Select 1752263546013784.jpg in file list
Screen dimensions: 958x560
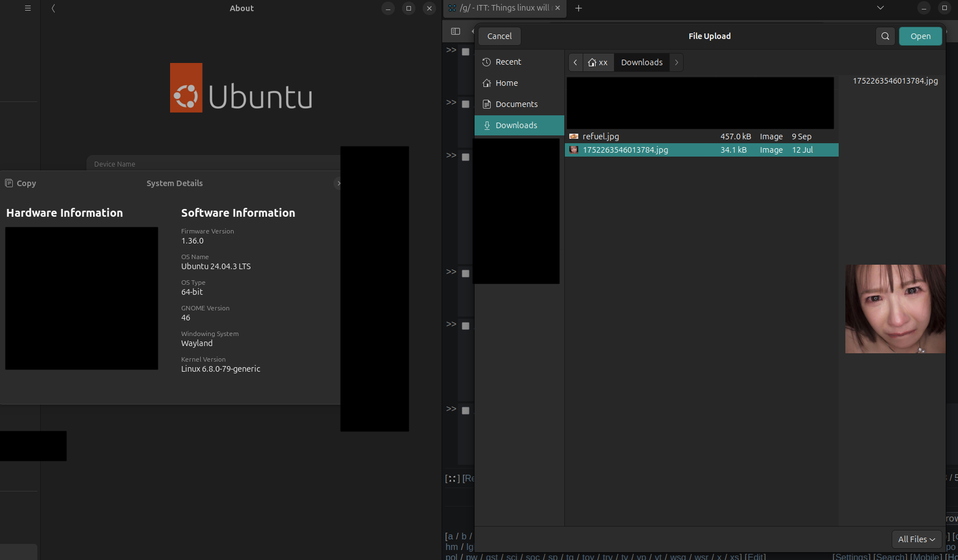coord(701,150)
